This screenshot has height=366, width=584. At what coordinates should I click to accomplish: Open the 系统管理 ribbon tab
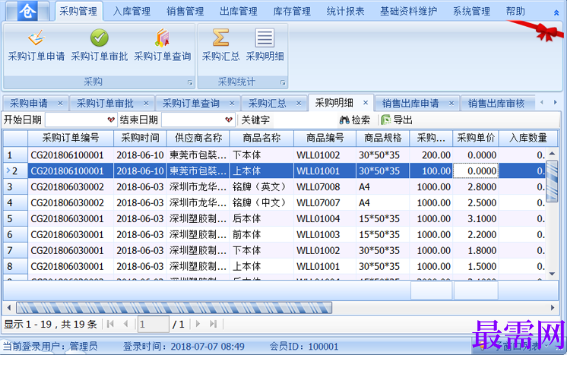point(472,12)
